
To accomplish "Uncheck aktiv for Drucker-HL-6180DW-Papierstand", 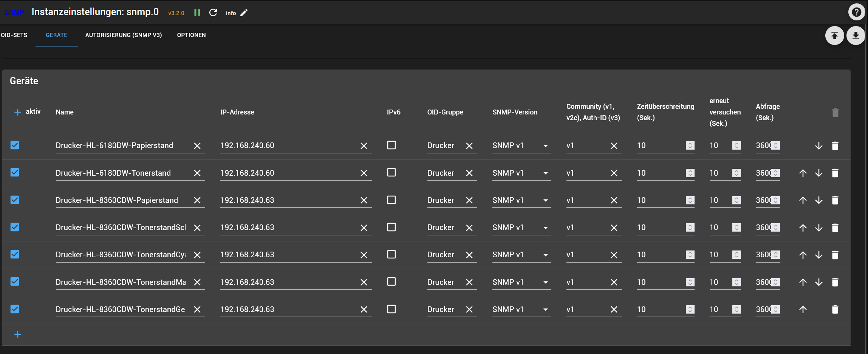I will 15,145.
